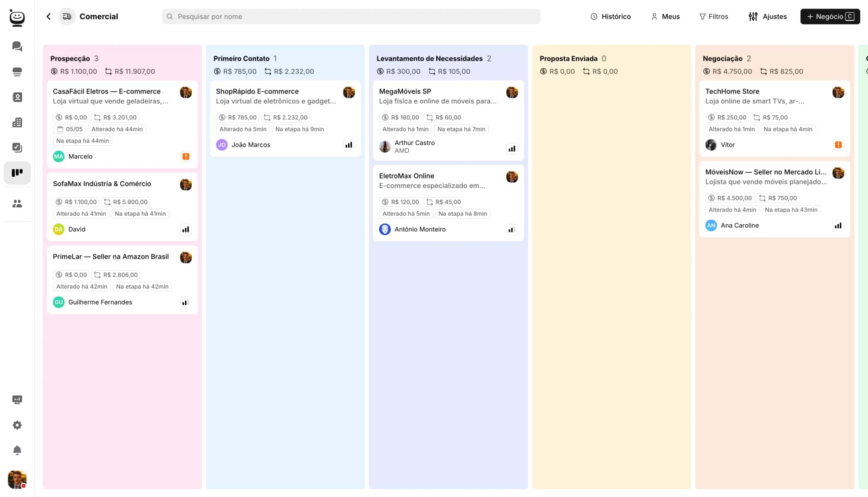Click the Prospecção column header
868x497 pixels.
(x=70, y=58)
